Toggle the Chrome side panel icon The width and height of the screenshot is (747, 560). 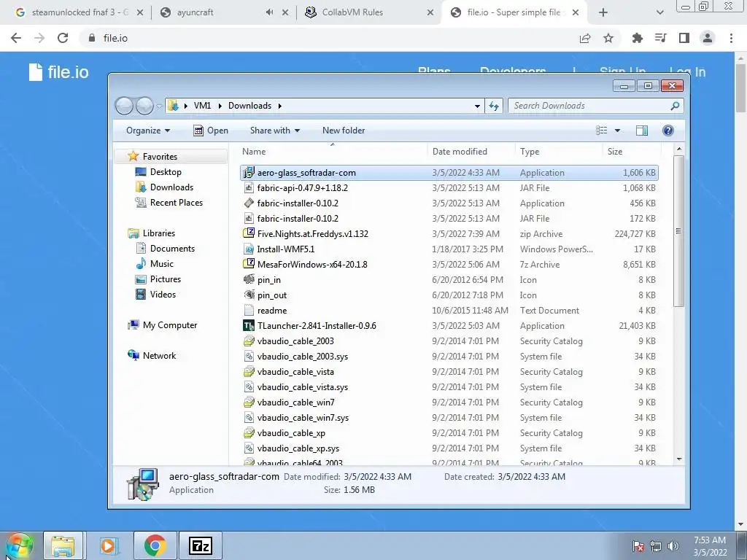click(684, 38)
